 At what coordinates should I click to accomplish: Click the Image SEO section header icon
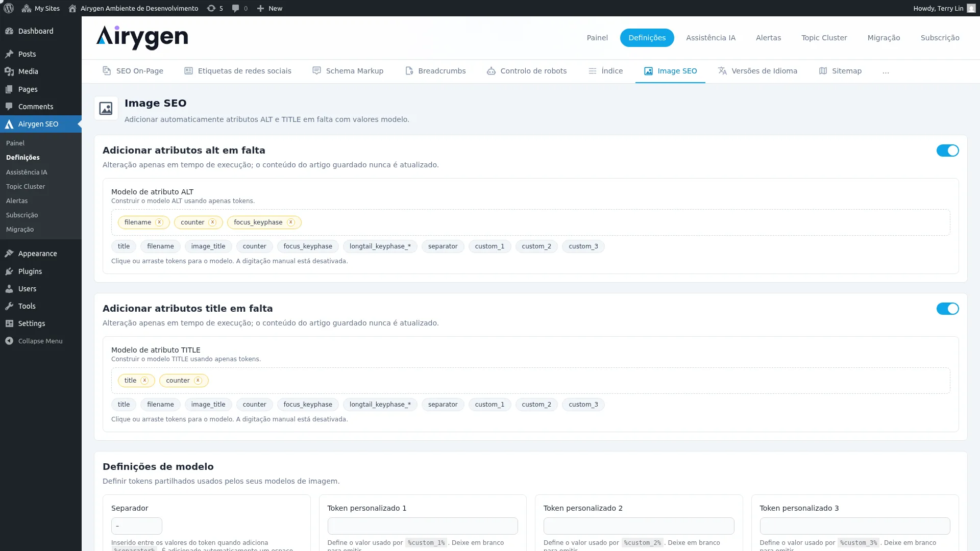(106, 108)
